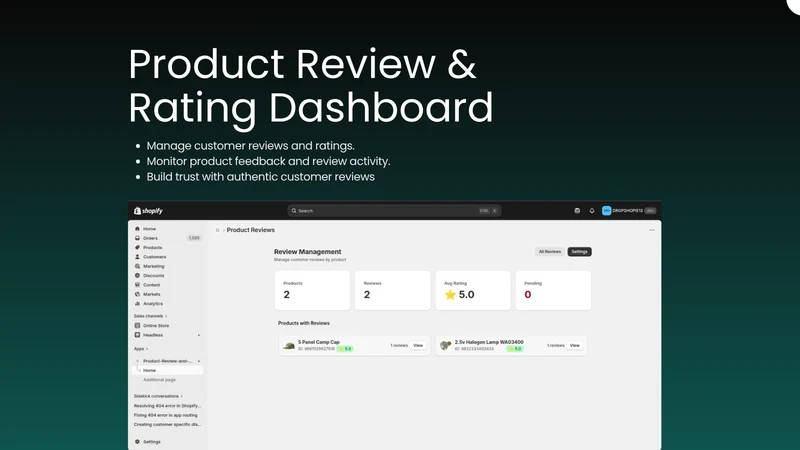Click the Products tag icon
The width and height of the screenshot is (800, 450).
(137, 247)
